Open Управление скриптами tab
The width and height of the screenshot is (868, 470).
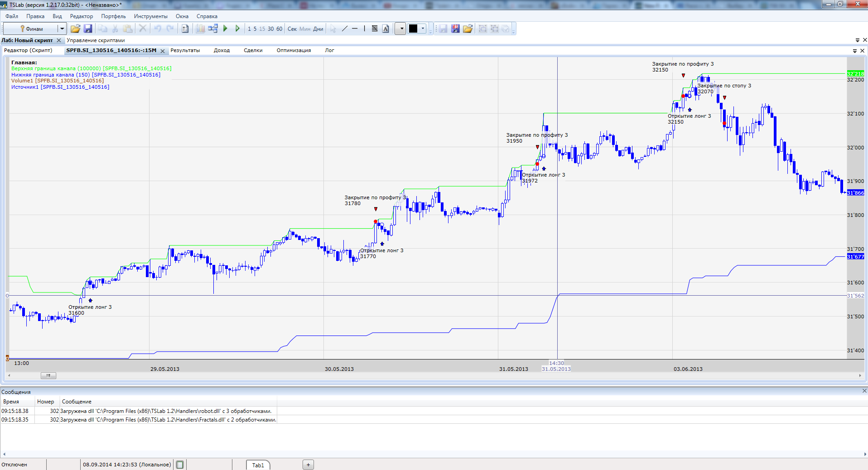(x=96, y=40)
